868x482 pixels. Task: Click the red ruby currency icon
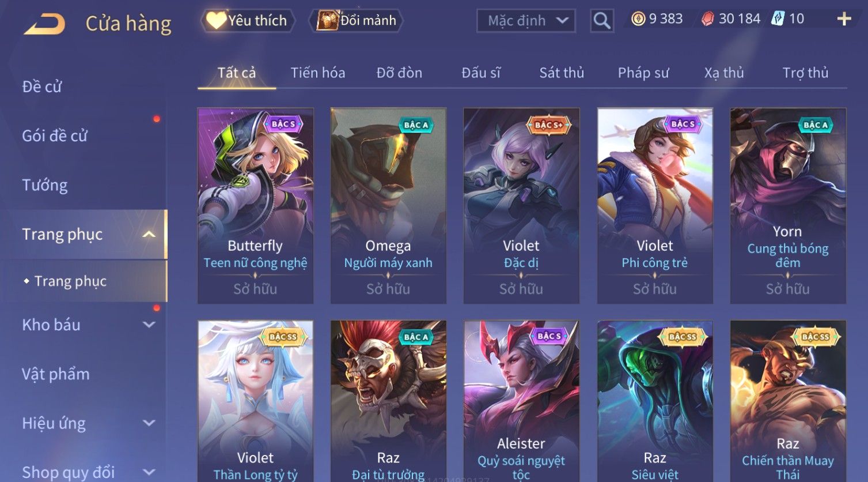point(707,19)
